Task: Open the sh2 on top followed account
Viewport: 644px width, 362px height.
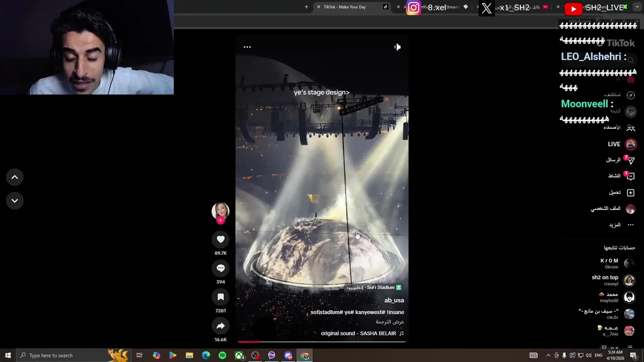Action: [x=613, y=281]
